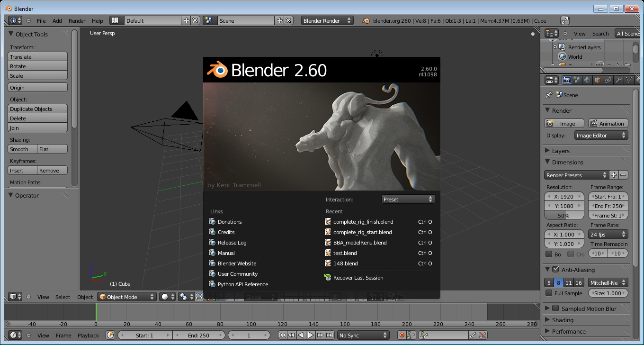Screen dimensions: 644x345
Task: Open the Help menu
Action: pyautogui.click(x=97, y=20)
